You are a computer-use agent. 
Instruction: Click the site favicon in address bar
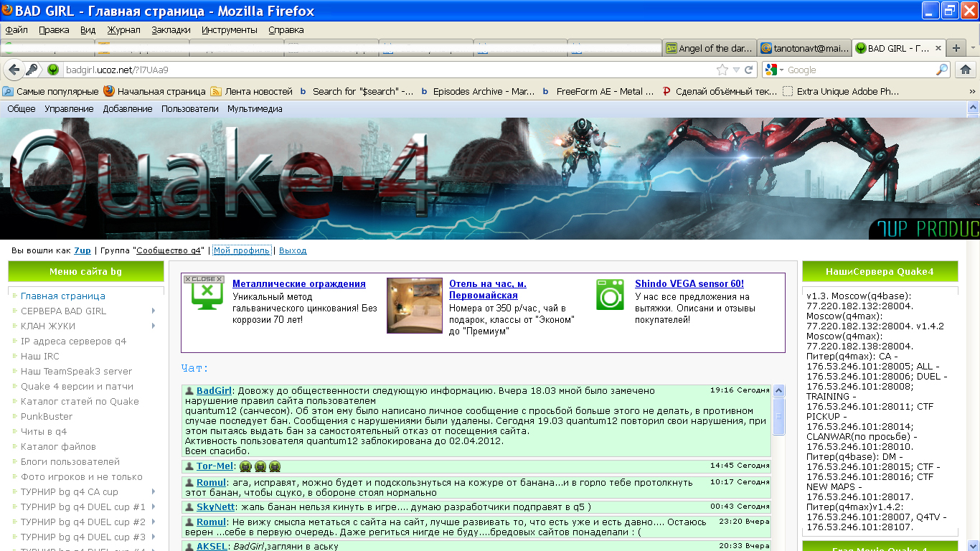[x=53, y=70]
